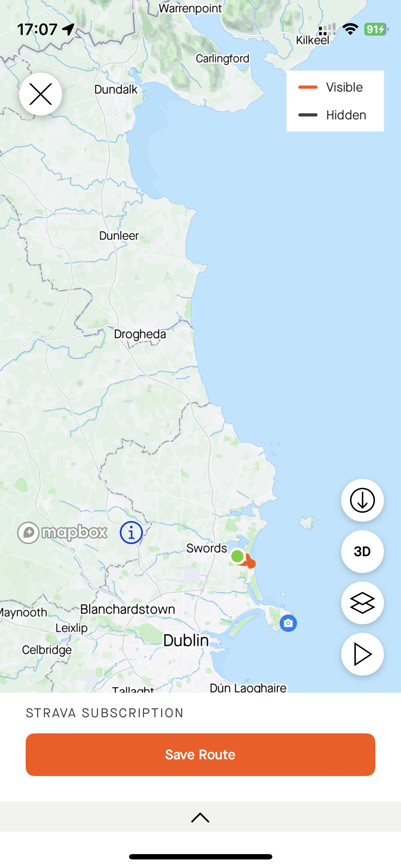Tap the battery indicator in status bar
This screenshot has width=401, height=868.
click(x=376, y=29)
